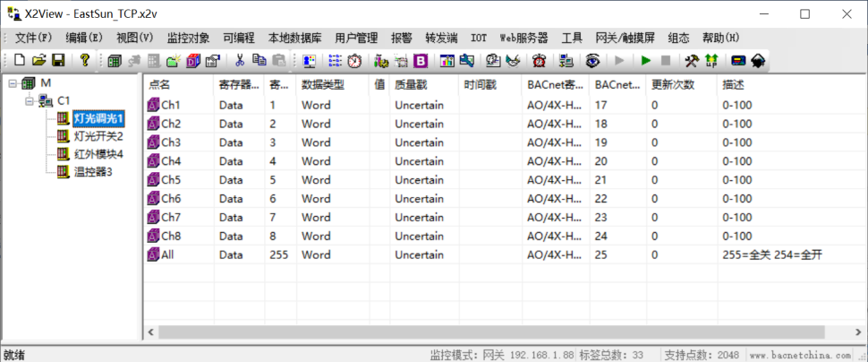Click the properties card icon beside the D cube
Viewport: 868px width, 362px height.
click(213, 60)
